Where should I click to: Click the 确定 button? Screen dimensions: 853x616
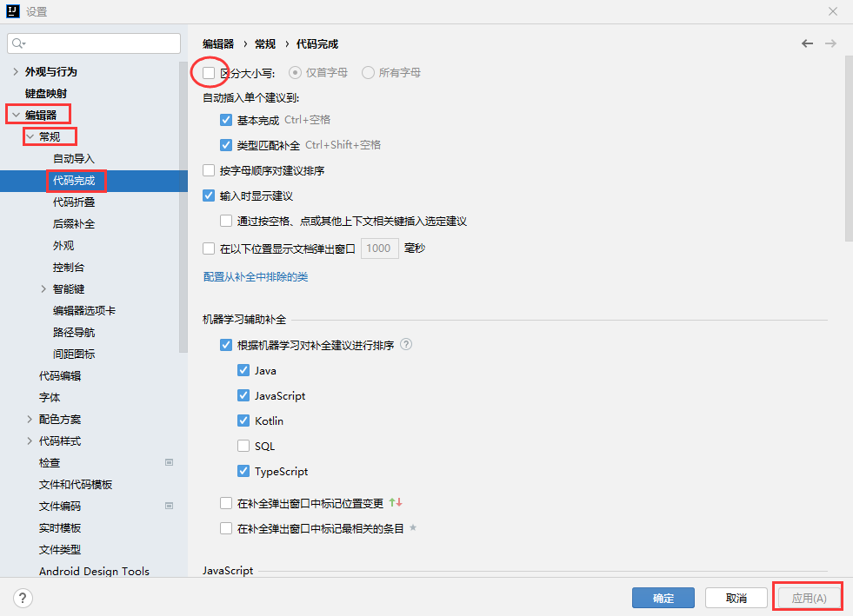coord(663,598)
